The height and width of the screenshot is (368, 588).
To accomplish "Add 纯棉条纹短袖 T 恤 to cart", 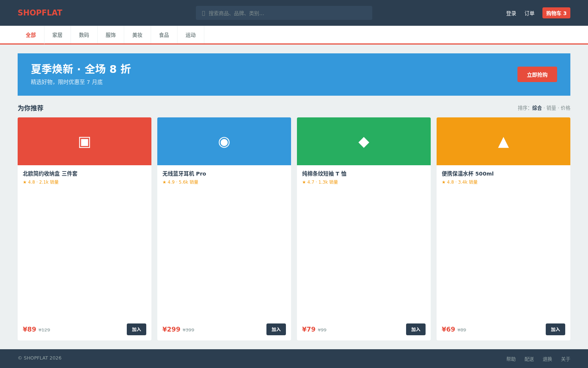I will (x=416, y=329).
